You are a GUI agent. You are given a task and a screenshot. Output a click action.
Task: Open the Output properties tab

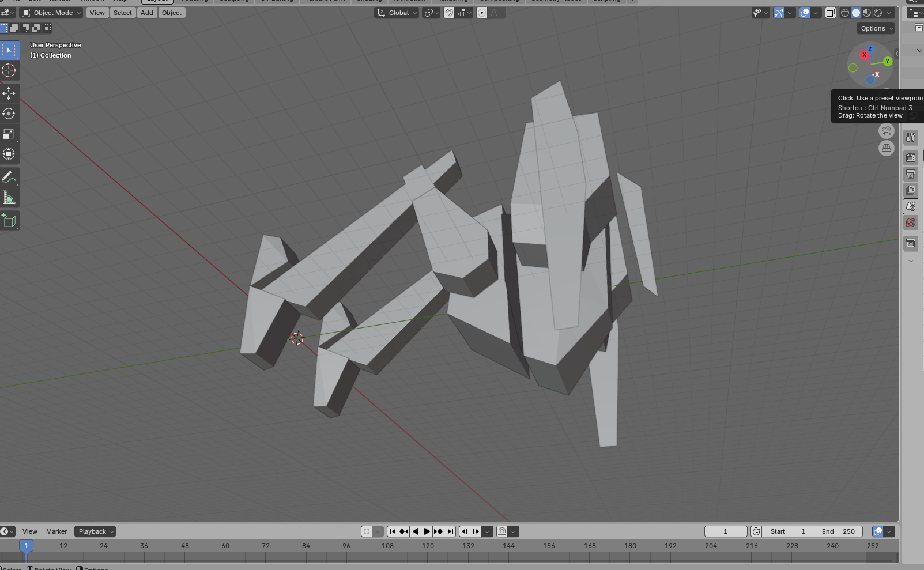(x=911, y=173)
